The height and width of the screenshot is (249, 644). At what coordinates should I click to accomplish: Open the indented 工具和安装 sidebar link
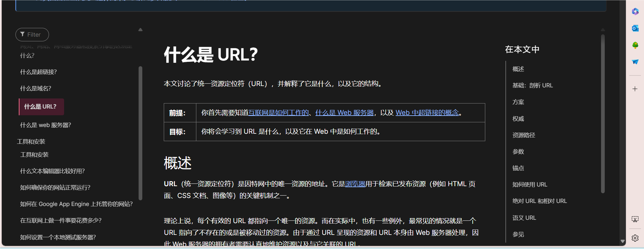click(x=34, y=155)
